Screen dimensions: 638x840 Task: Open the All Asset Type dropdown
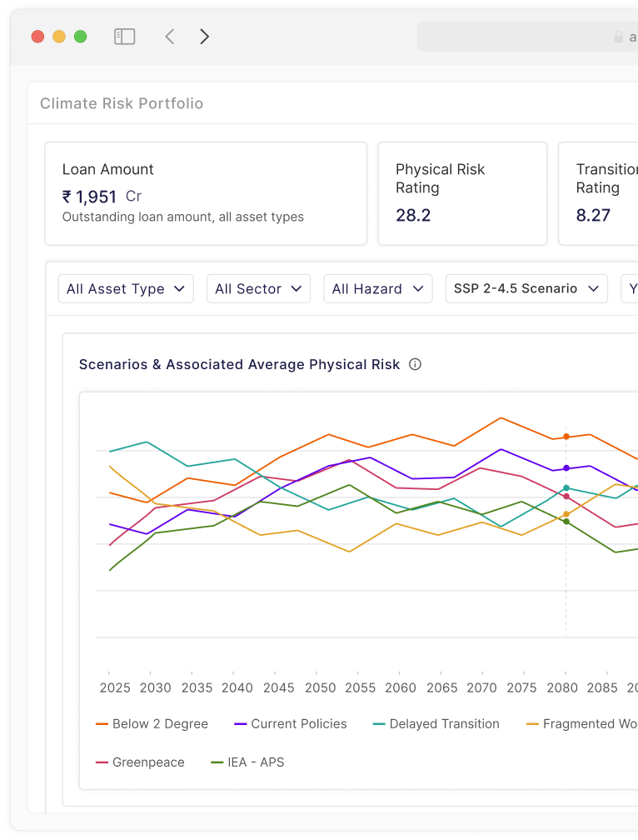click(126, 288)
